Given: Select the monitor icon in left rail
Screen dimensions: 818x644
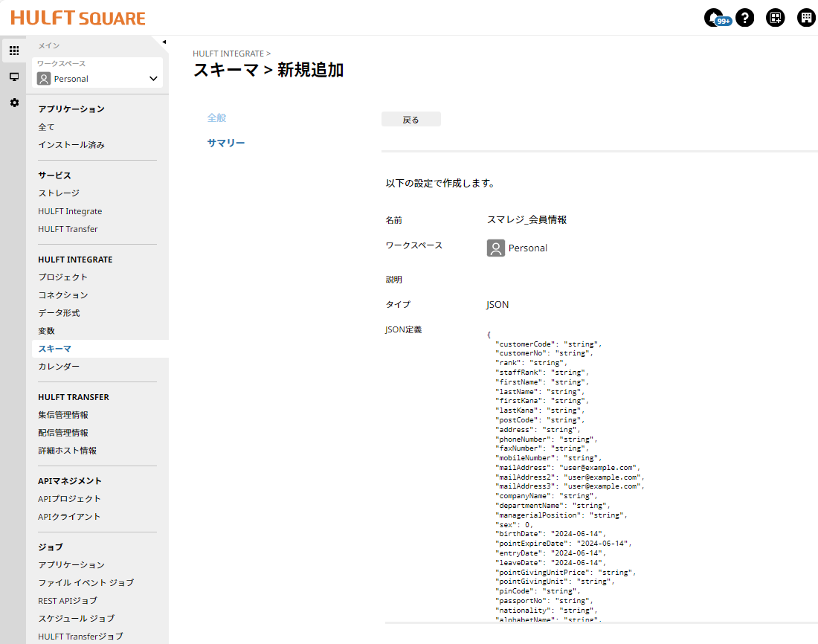Looking at the screenshot, I should pyautogui.click(x=14, y=77).
